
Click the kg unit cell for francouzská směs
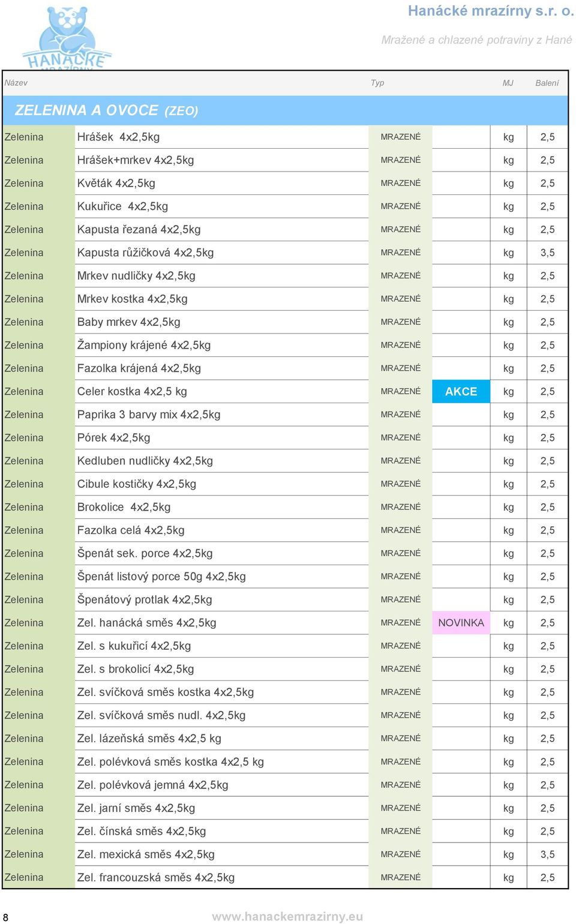pyautogui.click(x=508, y=878)
